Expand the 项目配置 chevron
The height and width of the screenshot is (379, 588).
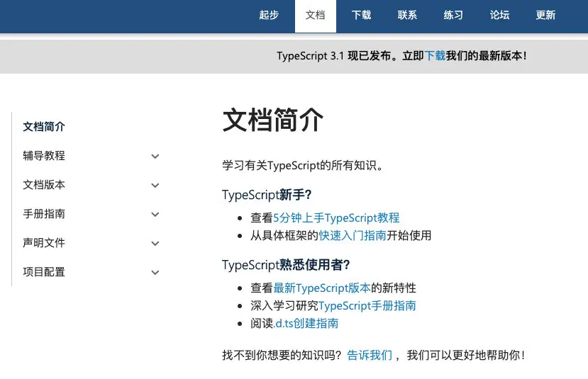tap(155, 272)
